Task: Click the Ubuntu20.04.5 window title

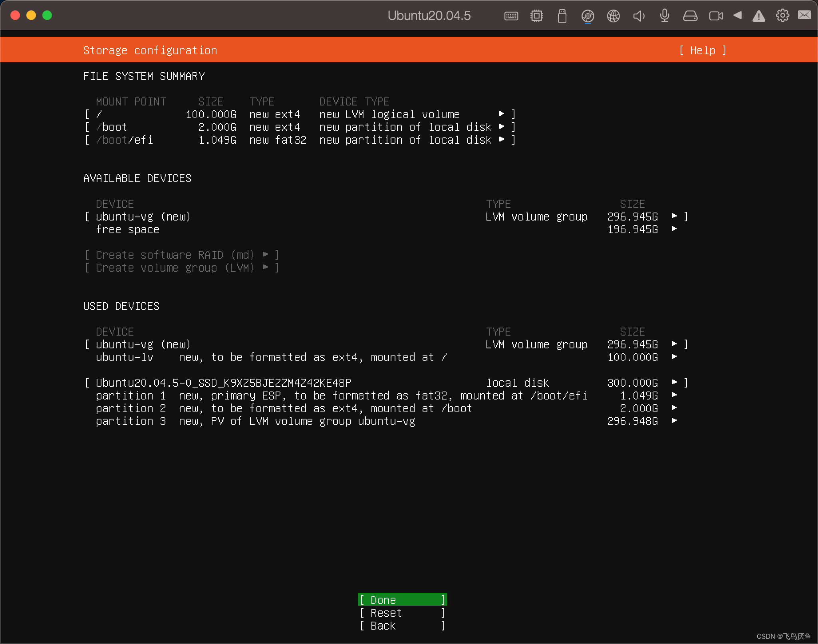Action: pyautogui.click(x=429, y=16)
